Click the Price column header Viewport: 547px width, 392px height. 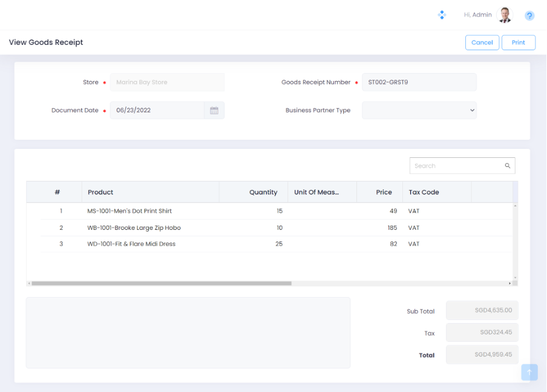[384, 192]
